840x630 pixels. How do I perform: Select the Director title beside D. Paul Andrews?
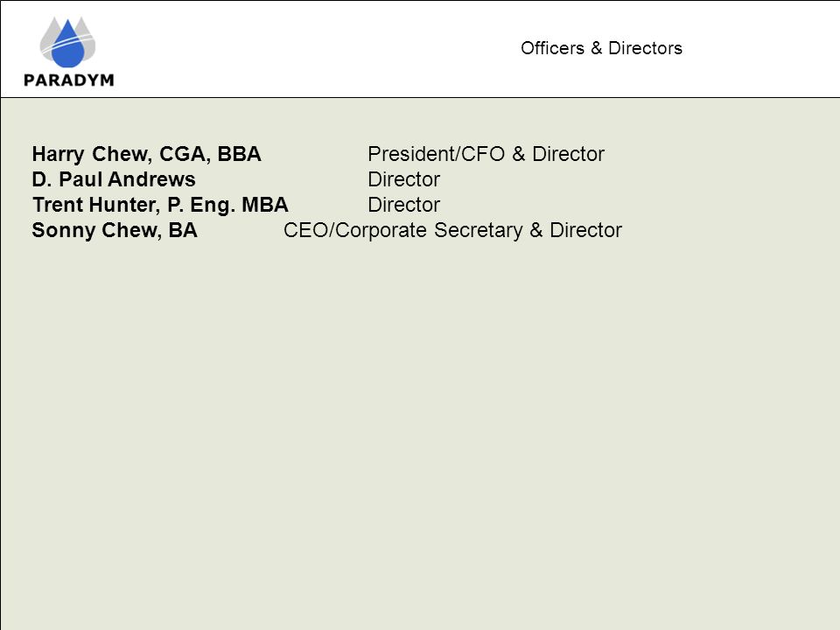click(404, 179)
